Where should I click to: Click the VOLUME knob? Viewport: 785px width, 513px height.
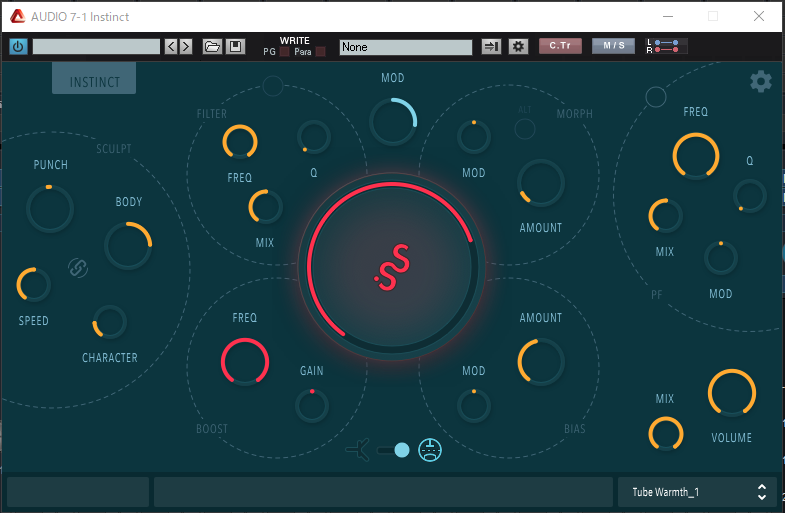pos(731,393)
